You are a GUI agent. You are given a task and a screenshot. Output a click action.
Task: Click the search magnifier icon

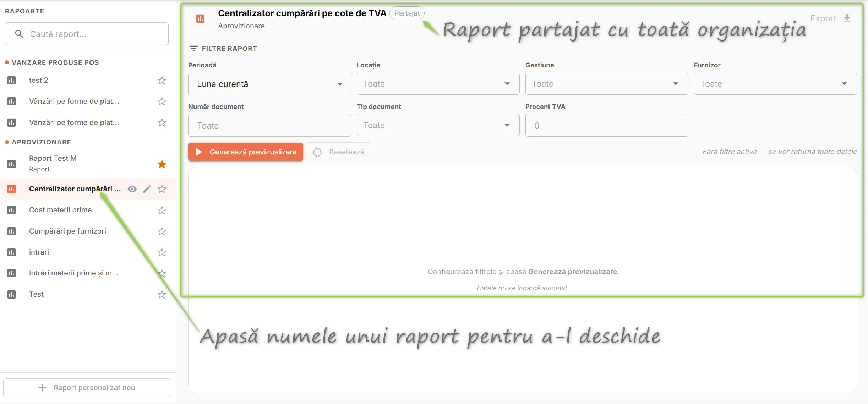coord(19,34)
